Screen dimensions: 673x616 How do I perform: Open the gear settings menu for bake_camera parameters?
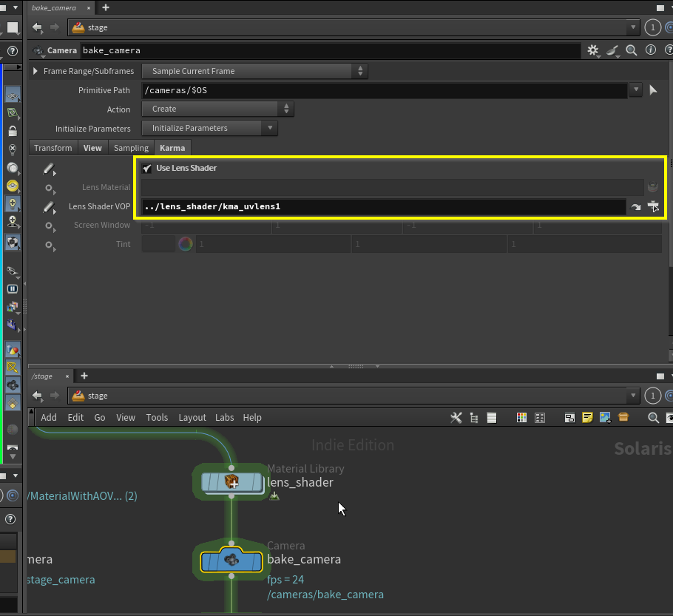coord(592,50)
